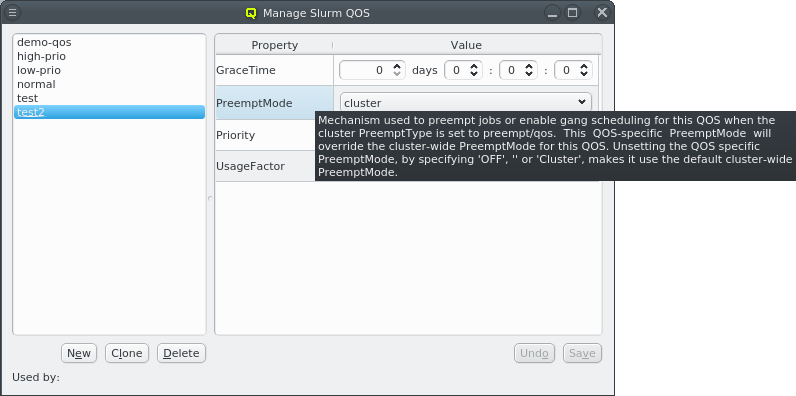Decrease GraceTime seconds value
The image size is (796, 396).
584,74
